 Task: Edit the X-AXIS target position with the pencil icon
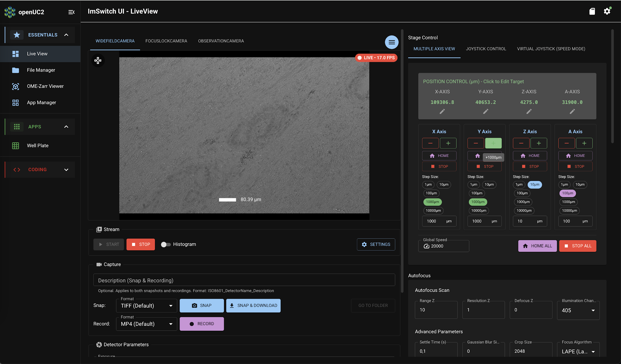coord(442,112)
